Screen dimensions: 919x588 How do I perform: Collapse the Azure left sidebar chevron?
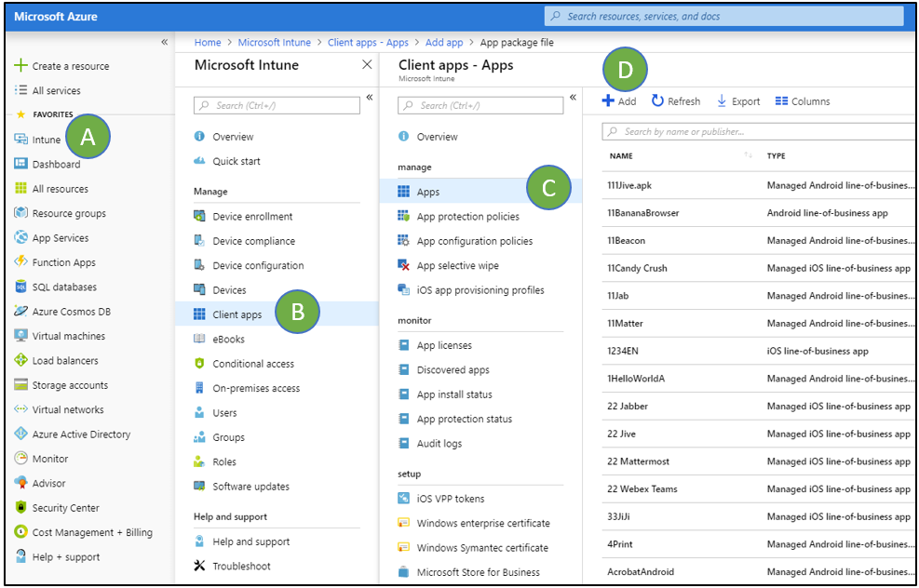(165, 42)
